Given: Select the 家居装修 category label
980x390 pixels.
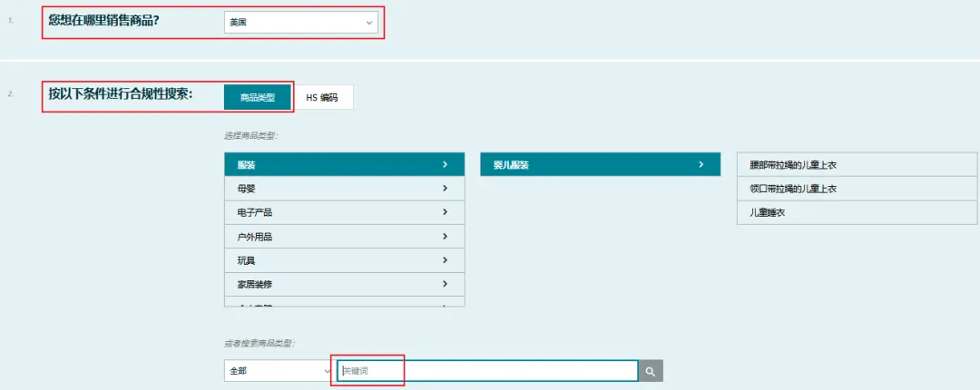Looking at the screenshot, I should click(x=255, y=284).
